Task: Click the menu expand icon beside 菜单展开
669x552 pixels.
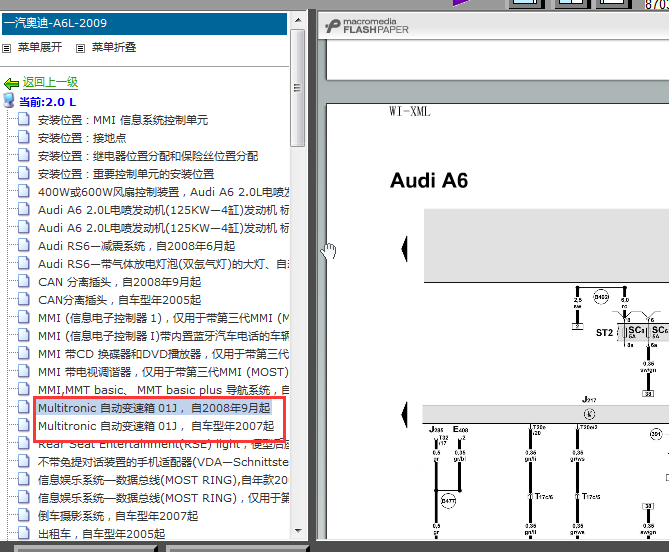Action: coord(7,48)
